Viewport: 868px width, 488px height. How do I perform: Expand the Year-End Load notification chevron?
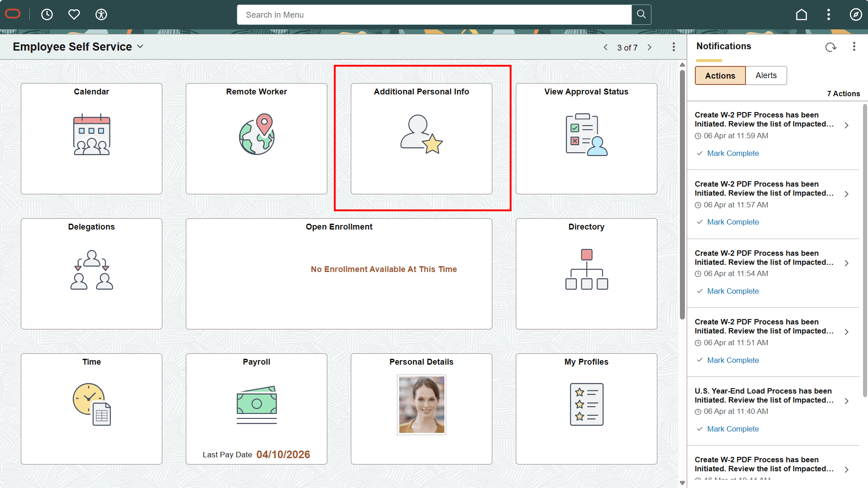pos(847,401)
